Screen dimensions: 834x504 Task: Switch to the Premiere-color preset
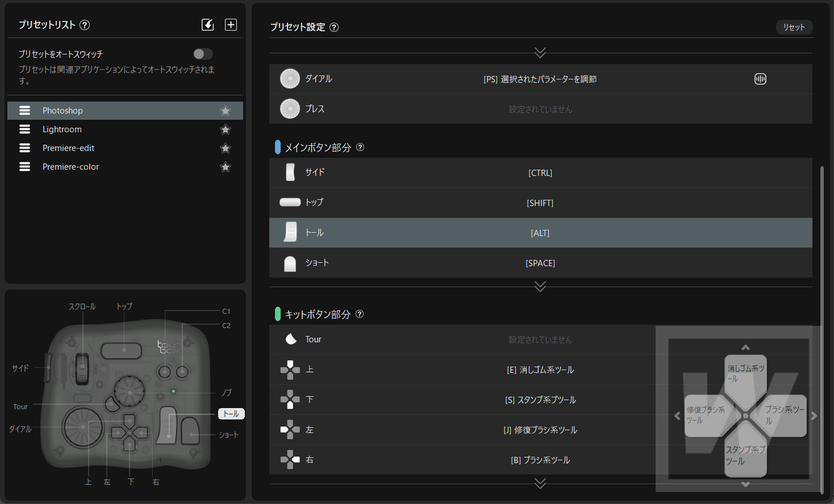tap(125, 167)
